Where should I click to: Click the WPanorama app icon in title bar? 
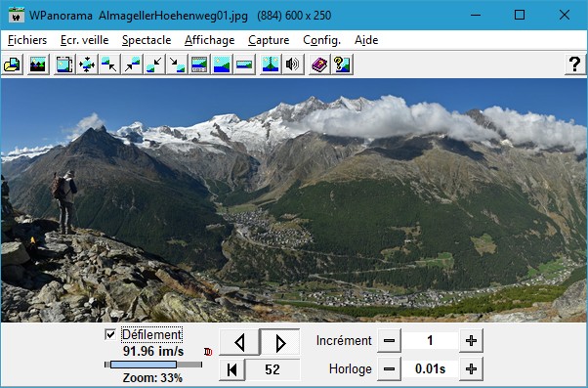(17, 16)
